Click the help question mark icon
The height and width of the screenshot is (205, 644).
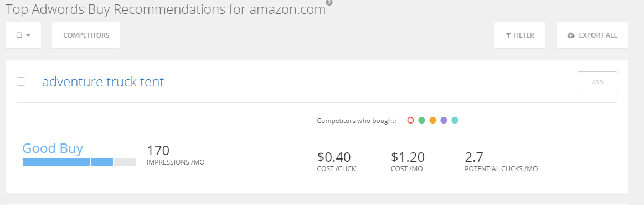pyautogui.click(x=329, y=2)
